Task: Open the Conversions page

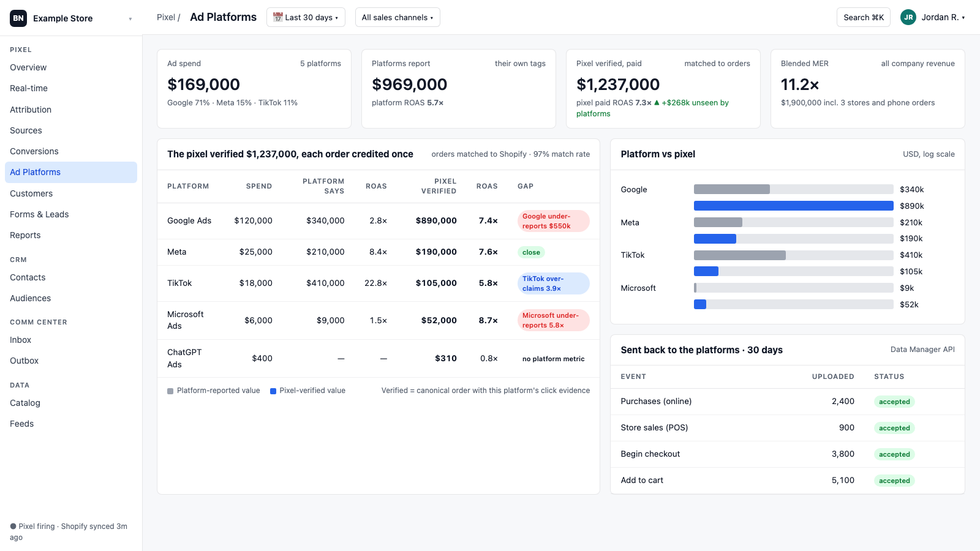Action: [71, 151]
